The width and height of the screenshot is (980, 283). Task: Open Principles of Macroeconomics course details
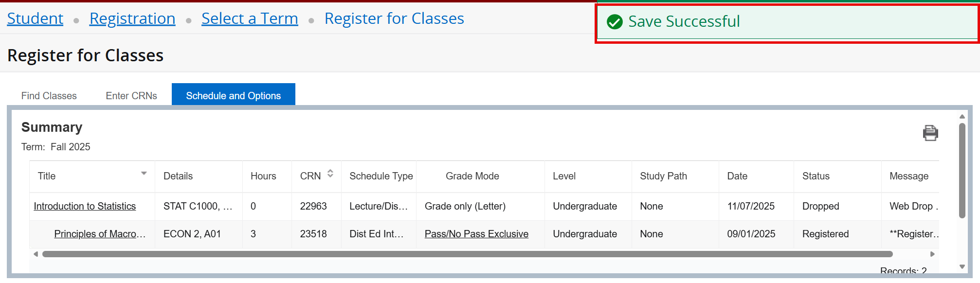coord(99,234)
